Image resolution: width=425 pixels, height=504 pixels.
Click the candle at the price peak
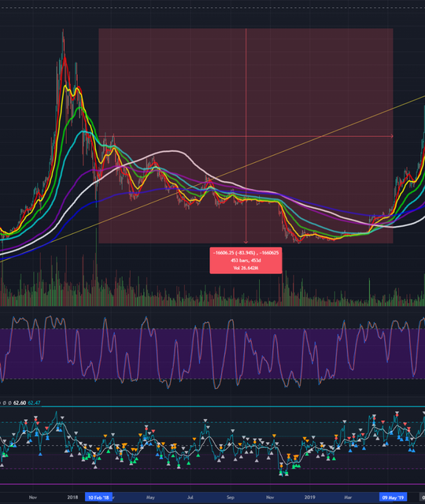63,40
